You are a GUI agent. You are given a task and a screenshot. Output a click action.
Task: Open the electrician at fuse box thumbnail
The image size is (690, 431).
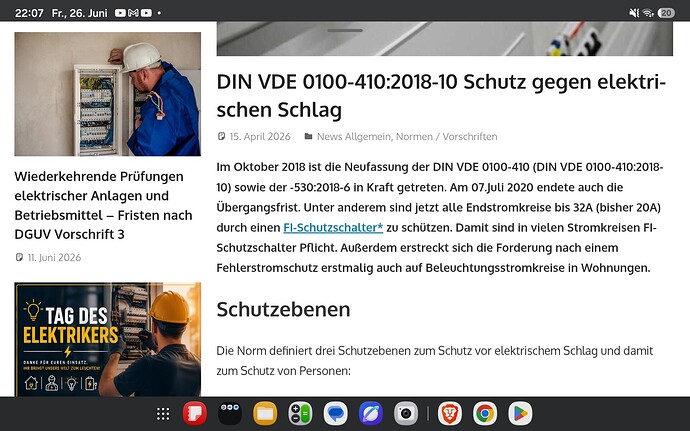tap(108, 94)
